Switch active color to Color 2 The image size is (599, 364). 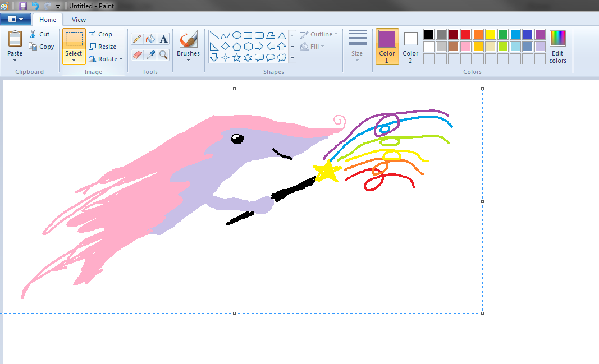pos(410,46)
